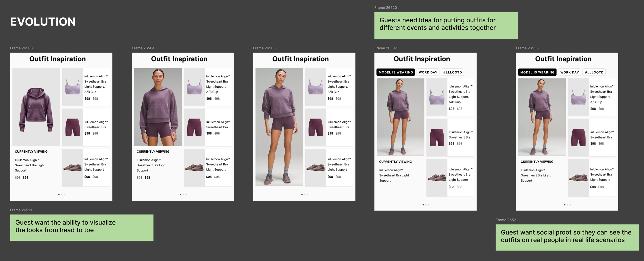Click the lilac bra thumbnail in Frame 26536

[579, 97]
